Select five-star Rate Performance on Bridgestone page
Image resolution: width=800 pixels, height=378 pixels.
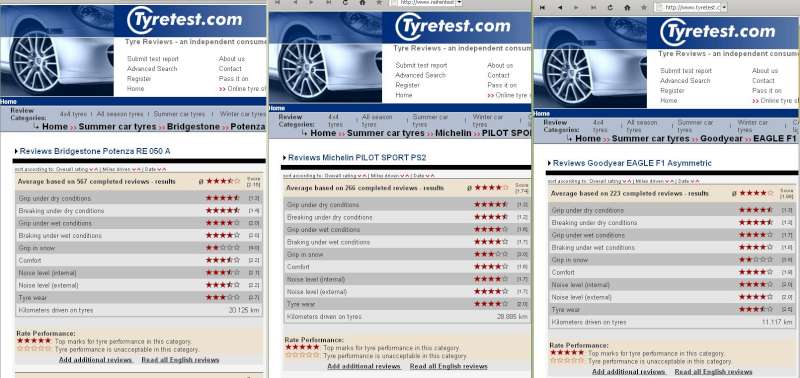[34, 341]
